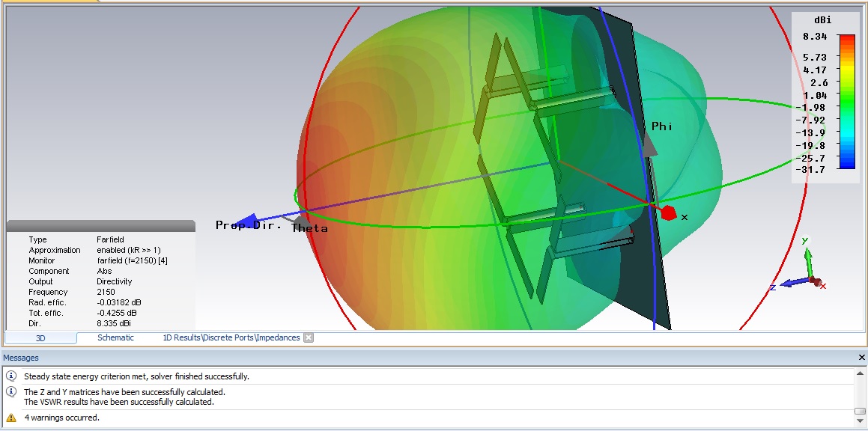Click the dBi color scale gradient bar
The image size is (868, 431).
pyautogui.click(x=847, y=102)
